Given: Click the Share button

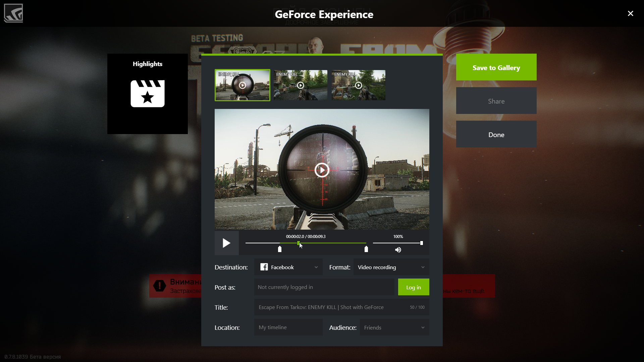Looking at the screenshot, I should click(x=496, y=101).
